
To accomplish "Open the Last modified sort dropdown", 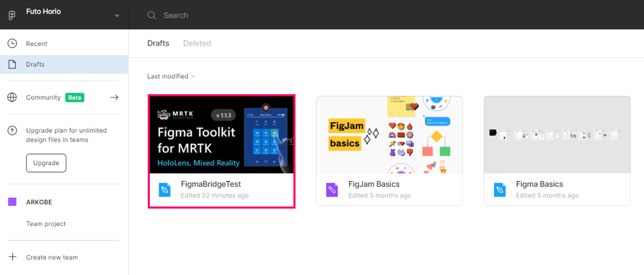I will click(x=171, y=76).
